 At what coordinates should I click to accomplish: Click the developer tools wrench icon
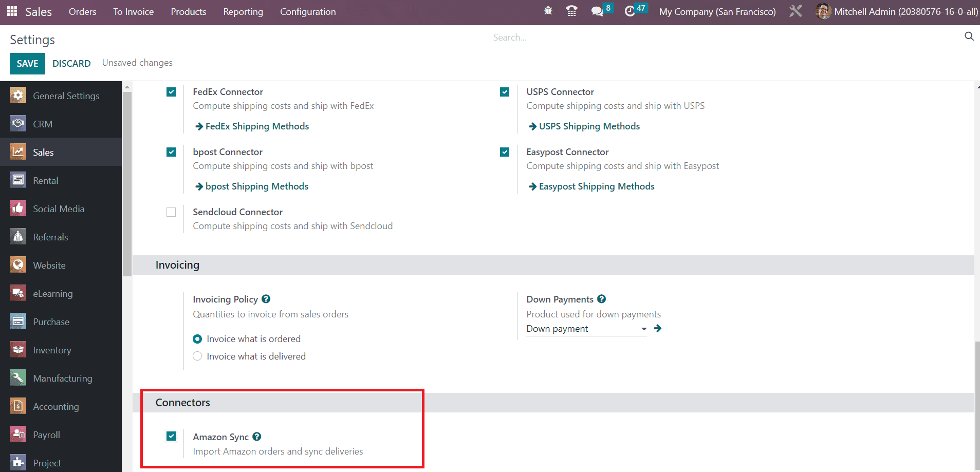pyautogui.click(x=796, y=11)
